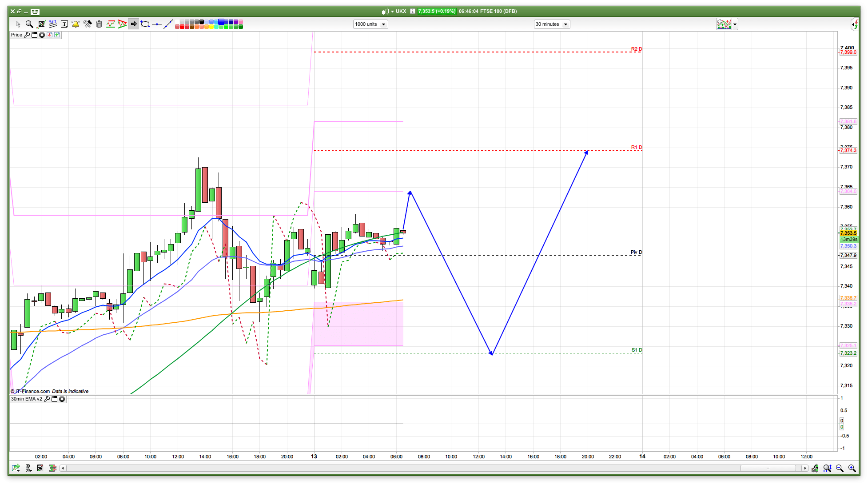Image resolution: width=868 pixels, height=485 pixels.
Task: Open the chart template dropdown arrow
Action: [735, 24]
